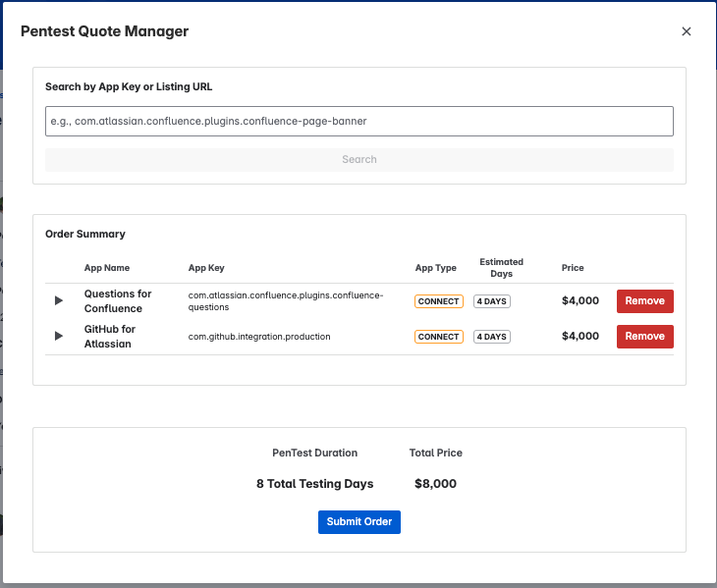The width and height of the screenshot is (717, 588).
Task: Click the CONNECT badge for GitHub for Atlassian
Action: point(438,337)
